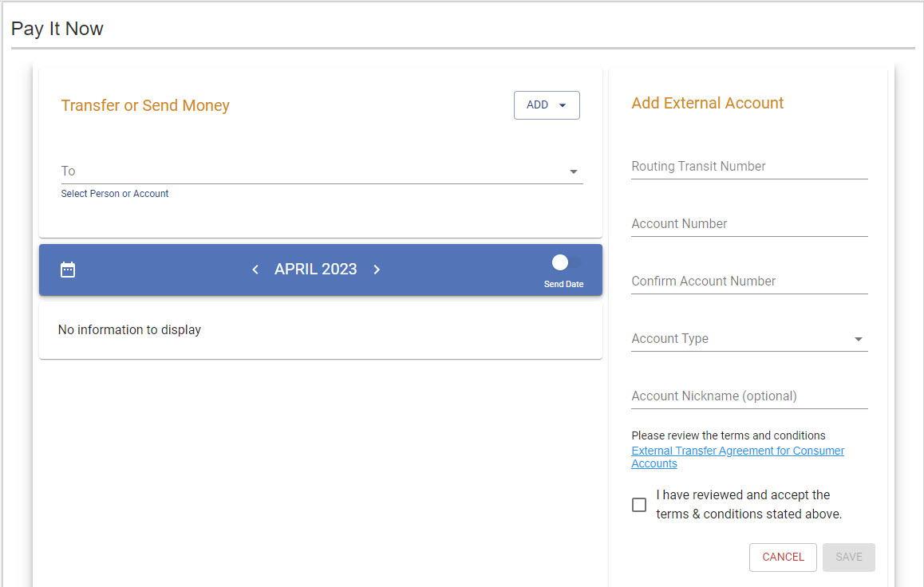Advance to the next month after April 2023
The image size is (924, 587).
(x=377, y=270)
